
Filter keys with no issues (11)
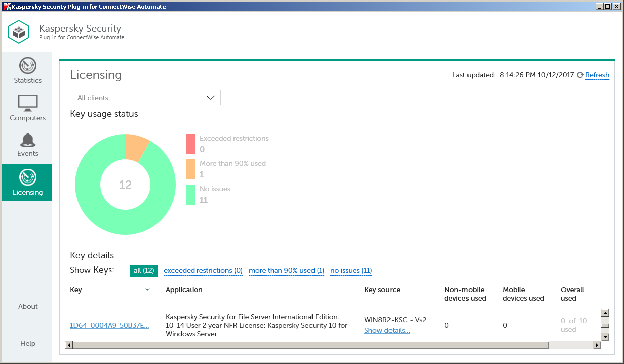(x=351, y=270)
